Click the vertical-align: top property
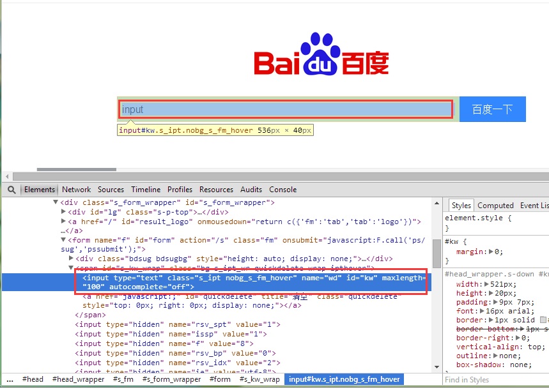Screen dimensions: 549x392 click(500, 347)
